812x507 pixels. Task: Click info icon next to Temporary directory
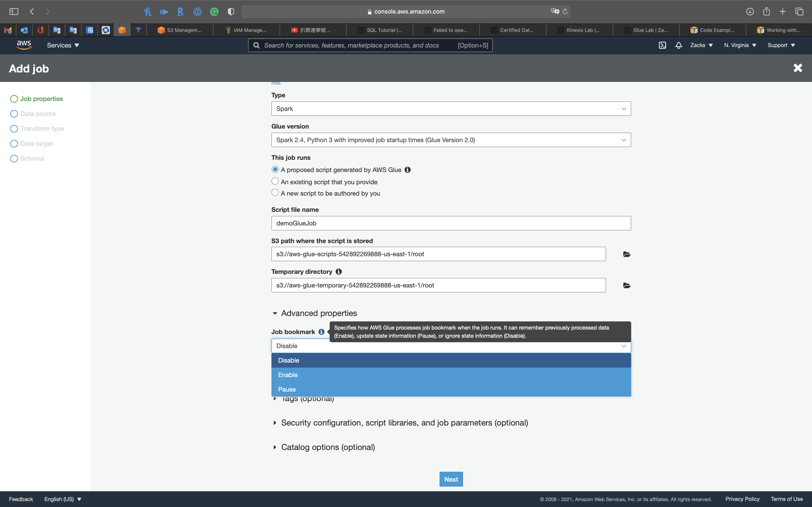pos(338,272)
